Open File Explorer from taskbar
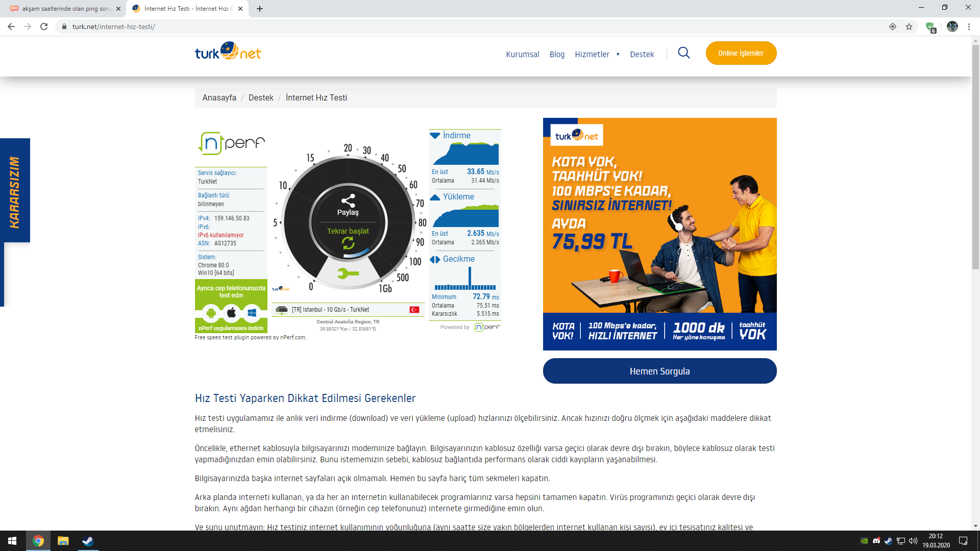Image resolution: width=980 pixels, height=551 pixels. pyautogui.click(x=63, y=541)
